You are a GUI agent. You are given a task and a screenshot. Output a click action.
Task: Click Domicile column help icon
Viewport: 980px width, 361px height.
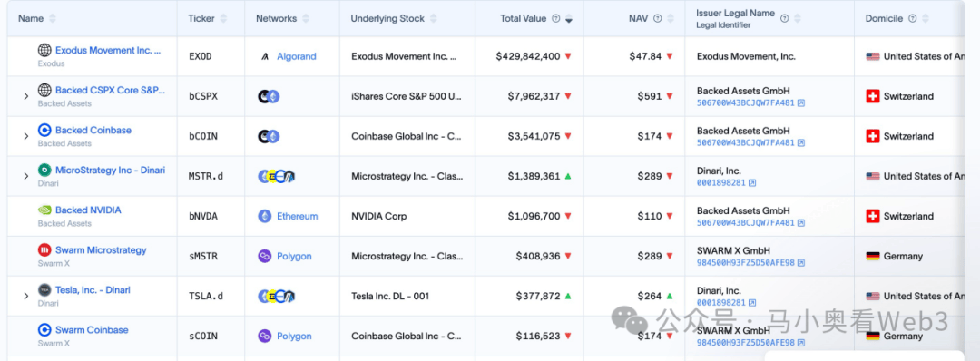(913, 19)
